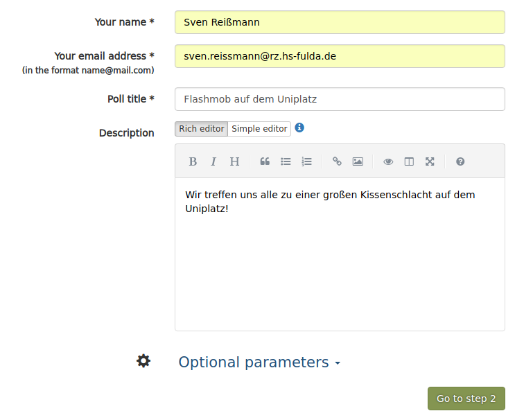The image size is (524, 420).
Task: Click the gear icon next to Optional parameters
Action: click(143, 361)
